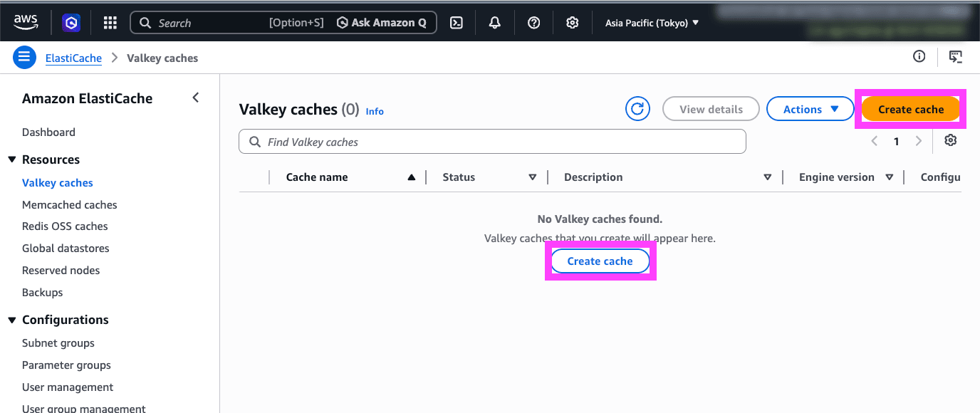The width and height of the screenshot is (980, 413).
Task: Open table preferences gear icon
Action: coord(950,140)
